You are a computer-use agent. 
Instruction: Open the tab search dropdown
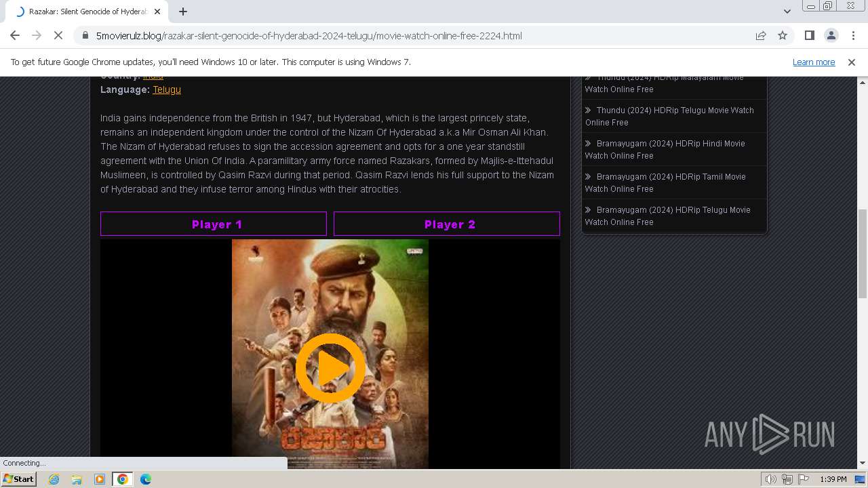[x=787, y=12]
